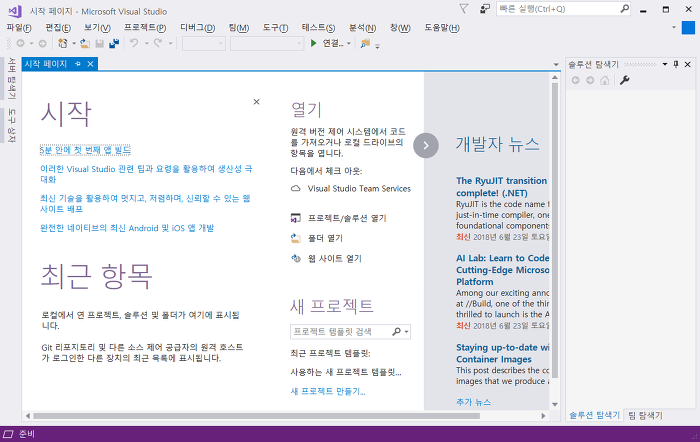Open the 서버 탐색기 side tab
This screenshot has width=700, height=442.
click(x=12, y=78)
